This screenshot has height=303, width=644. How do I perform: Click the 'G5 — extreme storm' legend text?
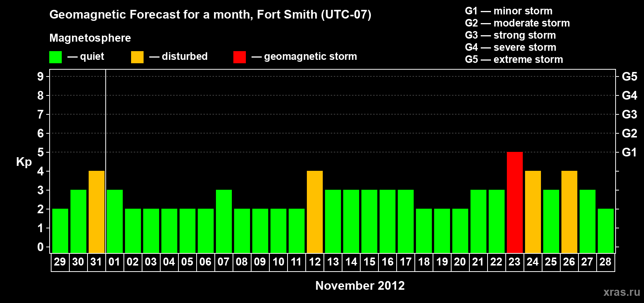[514, 59]
